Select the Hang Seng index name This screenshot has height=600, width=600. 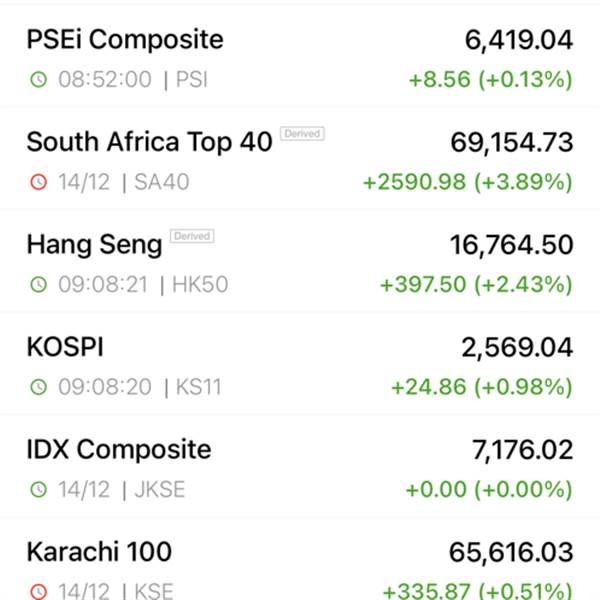tap(95, 245)
